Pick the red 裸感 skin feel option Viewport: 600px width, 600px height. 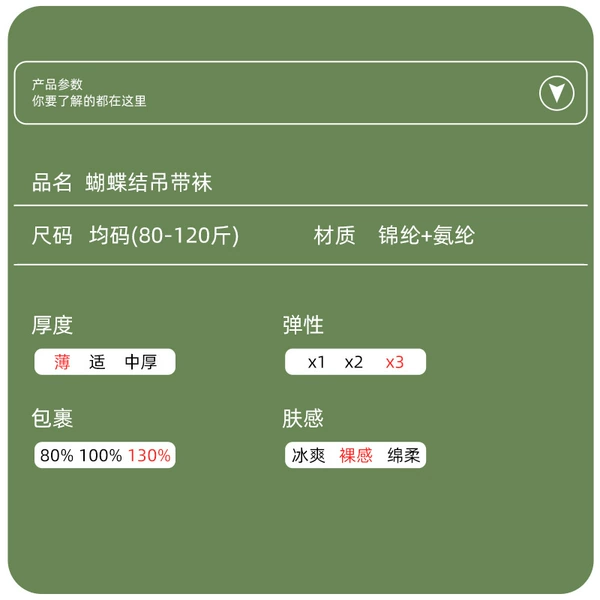coord(356,455)
